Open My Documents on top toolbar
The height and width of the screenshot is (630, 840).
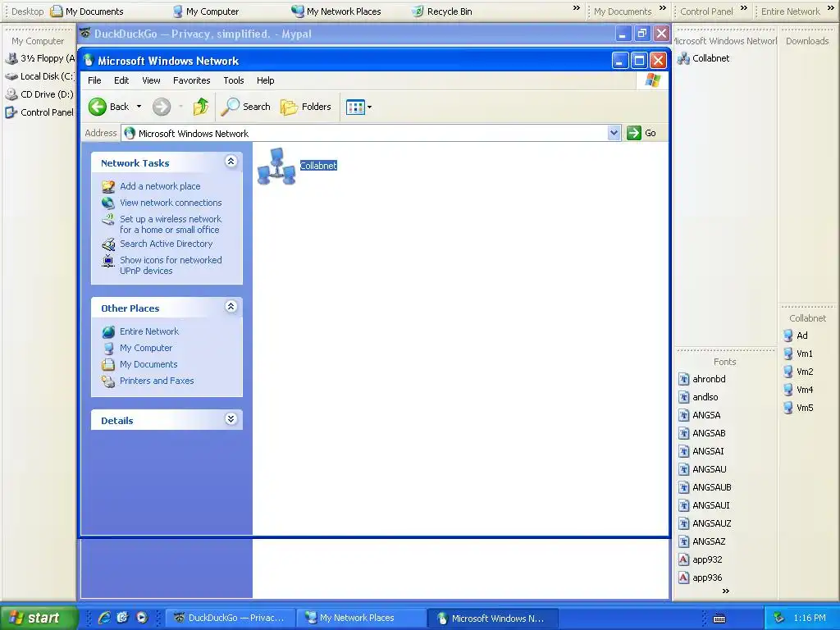point(87,11)
